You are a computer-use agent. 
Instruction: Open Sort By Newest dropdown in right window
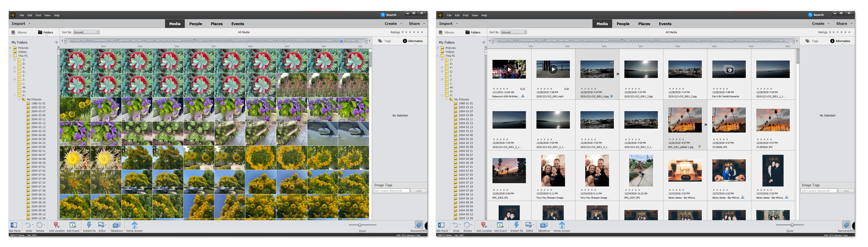click(514, 32)
